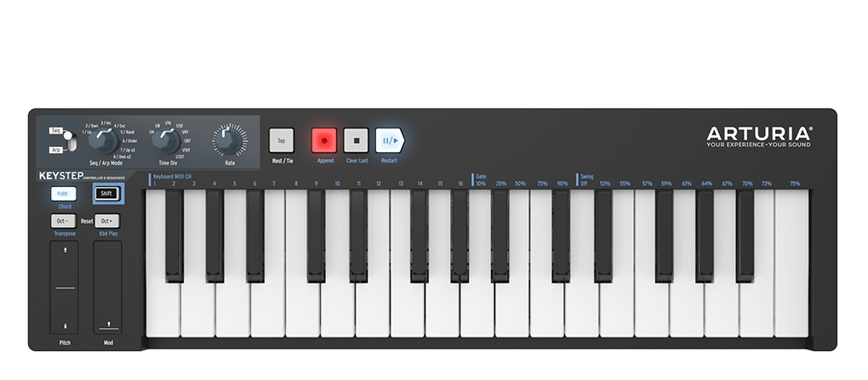
Task: Click the white key under MIDI CH 1
Action: [163, 309]
